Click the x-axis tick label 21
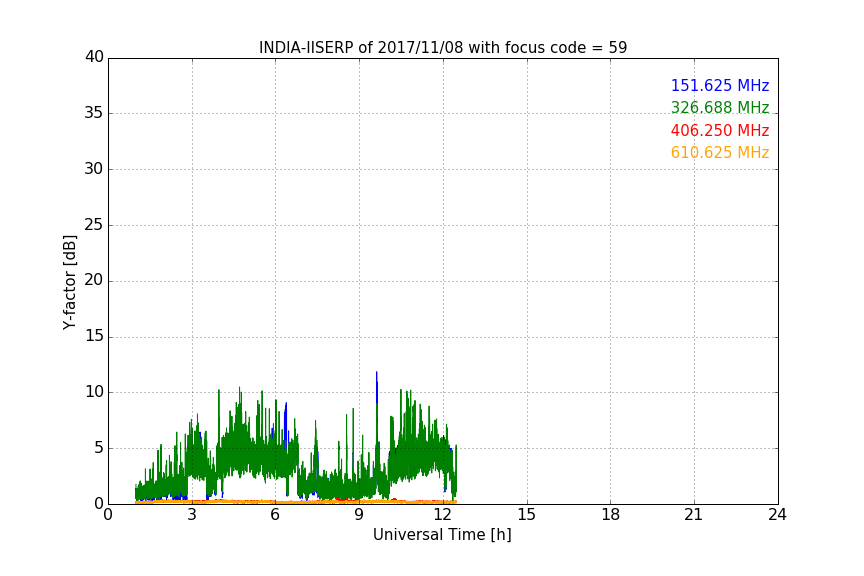 (694, 515)
